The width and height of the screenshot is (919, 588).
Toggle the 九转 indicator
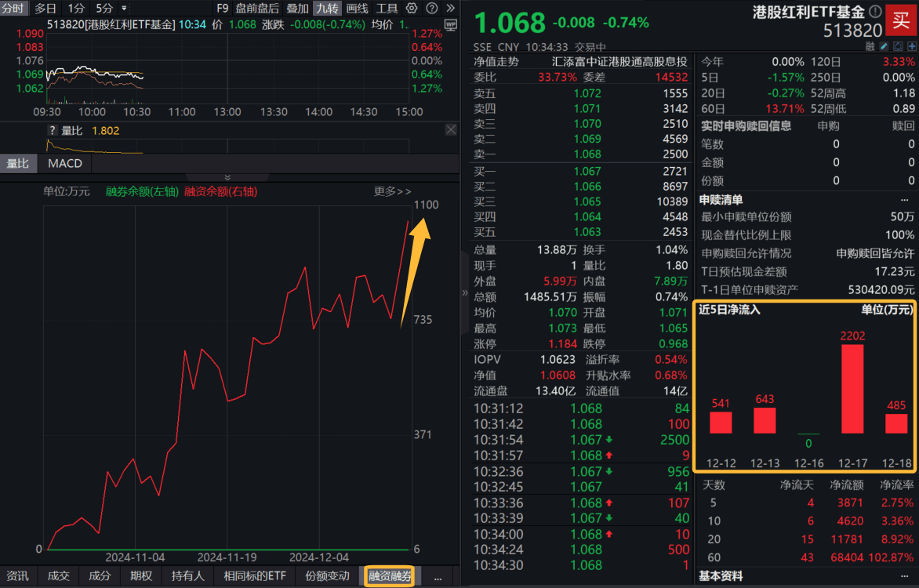click(326, 8)
